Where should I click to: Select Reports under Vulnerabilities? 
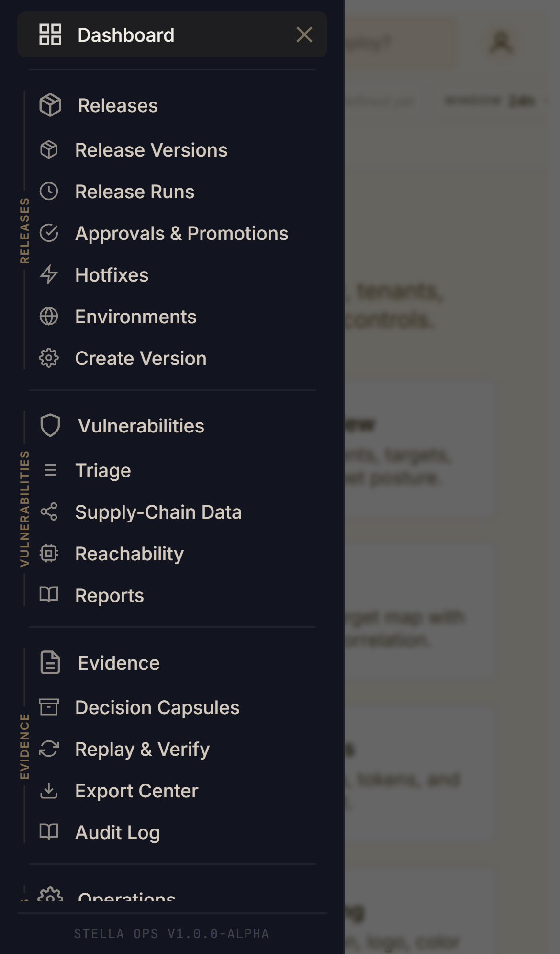tap(110, 596)
